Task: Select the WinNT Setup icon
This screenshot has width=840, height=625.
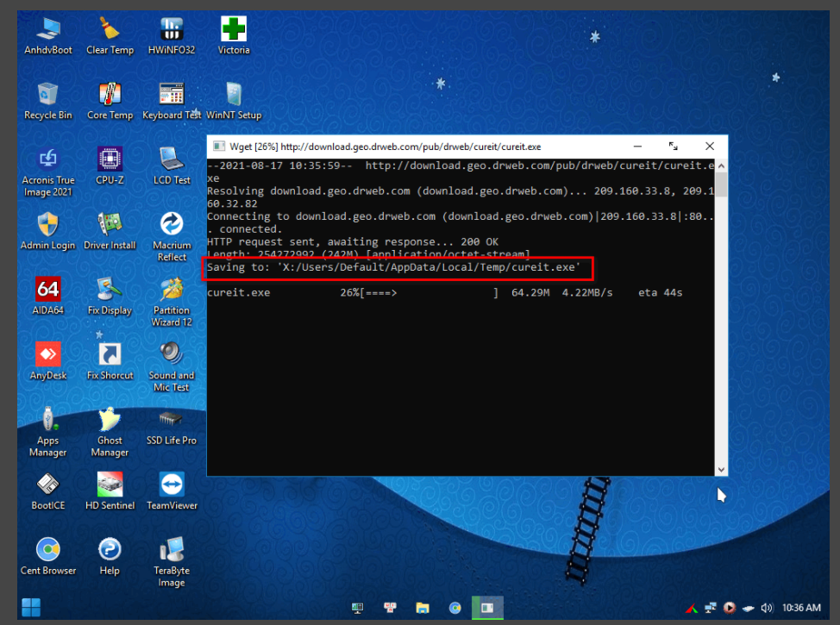Action: pyautogui.click(x=234, y=101)
